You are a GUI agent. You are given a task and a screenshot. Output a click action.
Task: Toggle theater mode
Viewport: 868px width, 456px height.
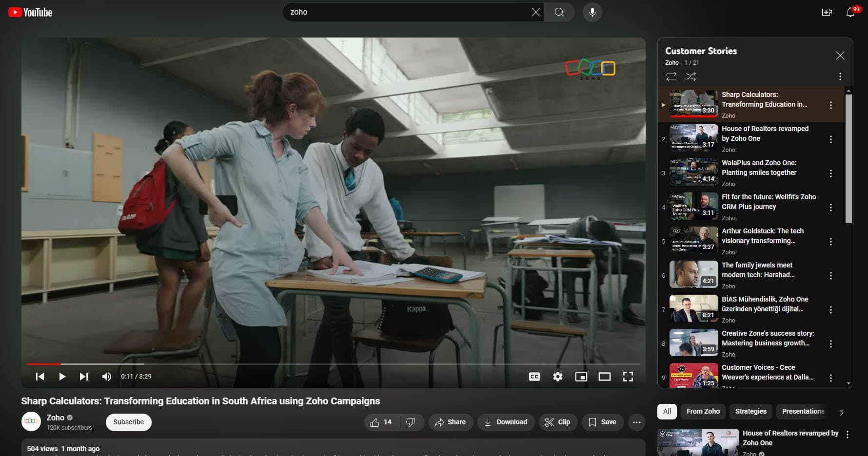(x=605, y=377)
